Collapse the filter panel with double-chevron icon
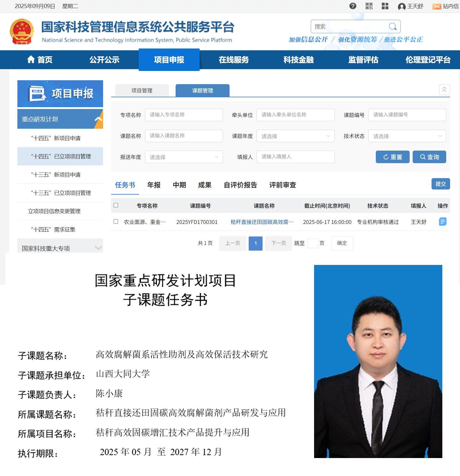This screenshot has width=460, height=476. pos(444,90)
